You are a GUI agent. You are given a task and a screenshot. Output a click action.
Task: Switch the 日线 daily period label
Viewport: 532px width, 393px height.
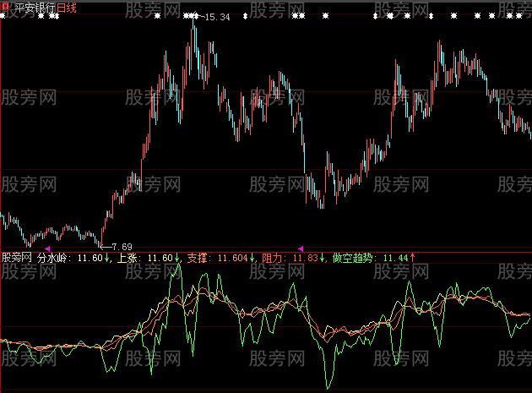pos(68,7)
